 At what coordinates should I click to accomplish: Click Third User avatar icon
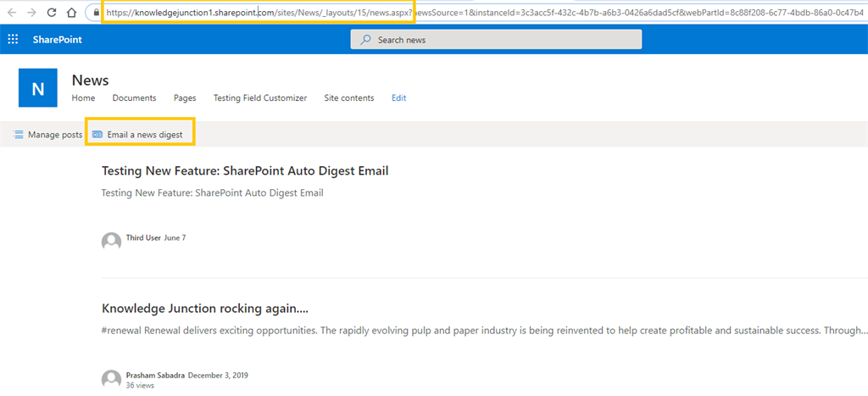point(111,242)
